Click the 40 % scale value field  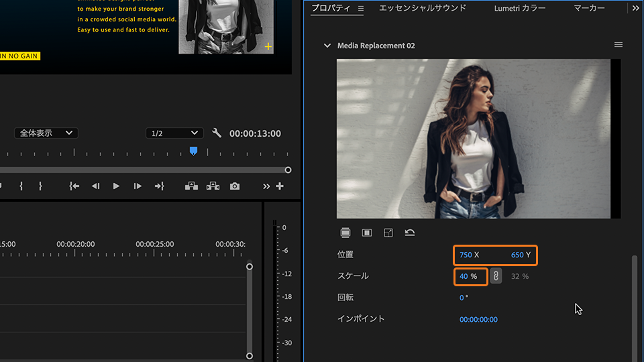click(x=464, y=276)
